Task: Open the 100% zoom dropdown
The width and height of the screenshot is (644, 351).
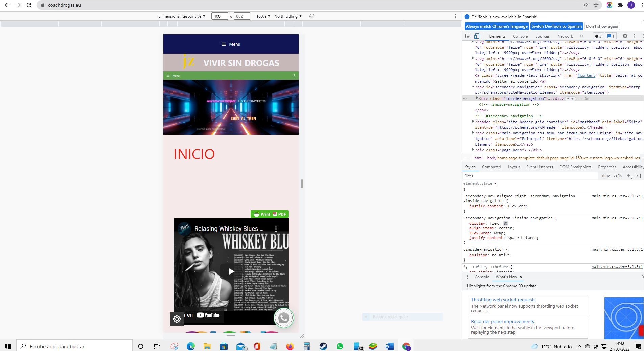Action: pos(263,16)
